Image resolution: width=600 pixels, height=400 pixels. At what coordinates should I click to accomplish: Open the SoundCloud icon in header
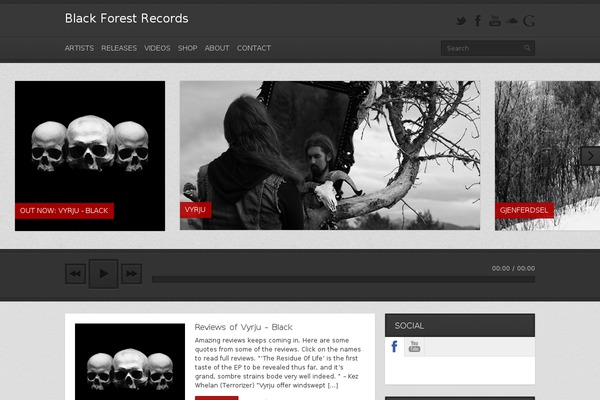click(512, 21)
